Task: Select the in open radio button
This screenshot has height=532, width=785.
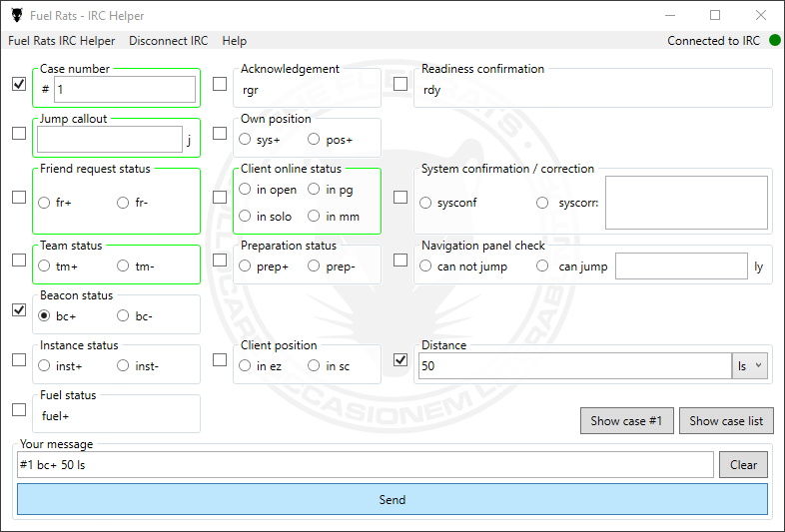Action: click(245, 190)
